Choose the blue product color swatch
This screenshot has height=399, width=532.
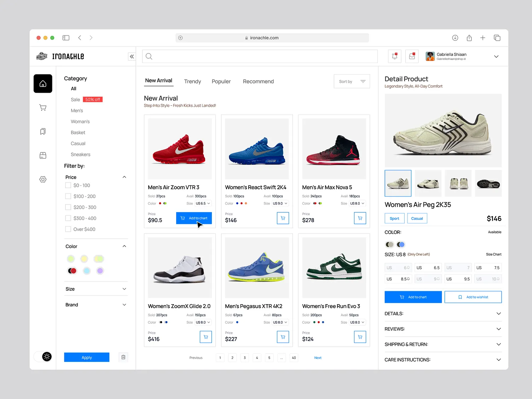pyautogui.click(x=401, y=244)
